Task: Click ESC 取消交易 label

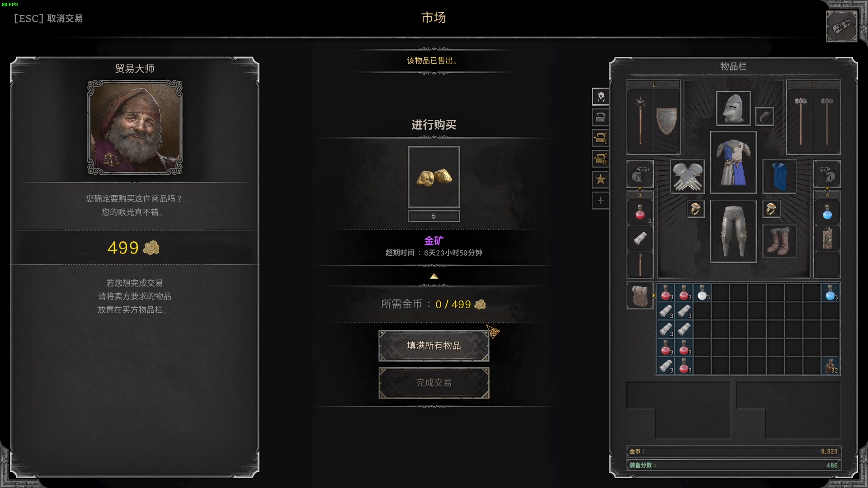Action: tap(48, 19)
